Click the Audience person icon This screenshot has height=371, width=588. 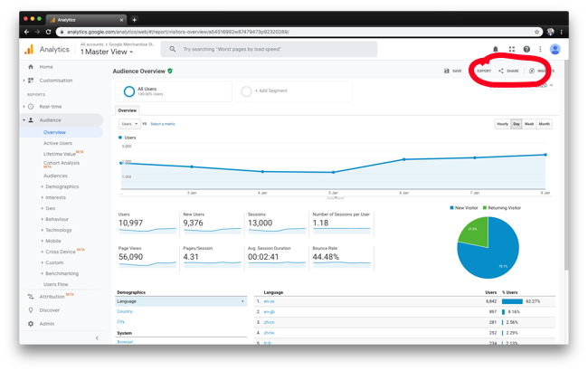(31, 120)
